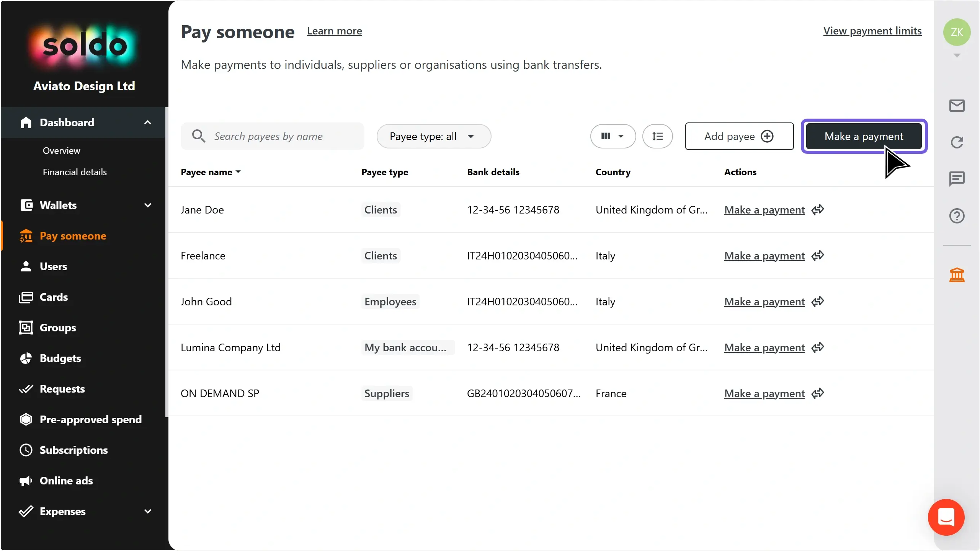Open the Payee type: all dropdown
The width and height of the screenshot is (980, 551).
click(434, 136)
